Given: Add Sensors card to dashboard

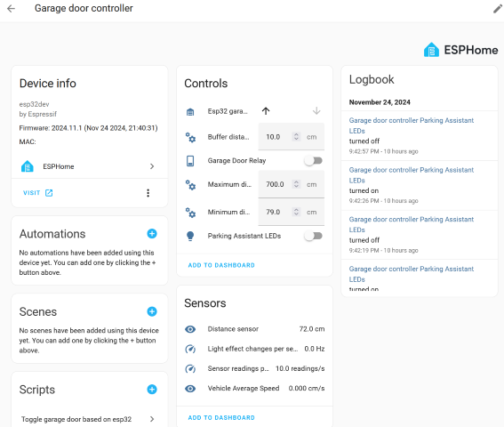Looking at the screenshot, I should point(221,418).
